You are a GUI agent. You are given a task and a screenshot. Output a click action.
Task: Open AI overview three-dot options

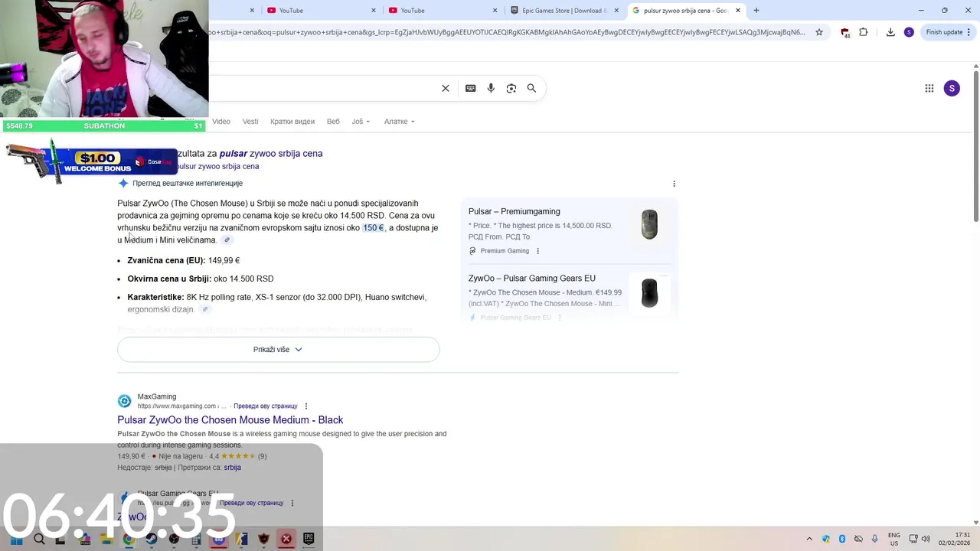(674, 184)
